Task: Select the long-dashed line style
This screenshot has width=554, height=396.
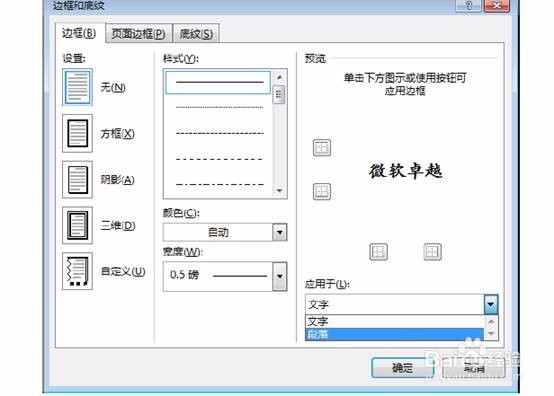Action: [219, 159]
